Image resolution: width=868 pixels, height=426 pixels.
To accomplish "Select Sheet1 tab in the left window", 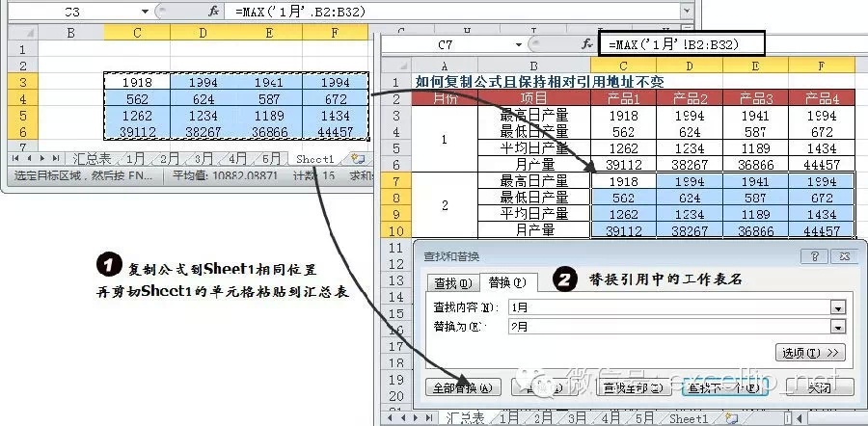I will pyautogui.click(x=315, y=159).
